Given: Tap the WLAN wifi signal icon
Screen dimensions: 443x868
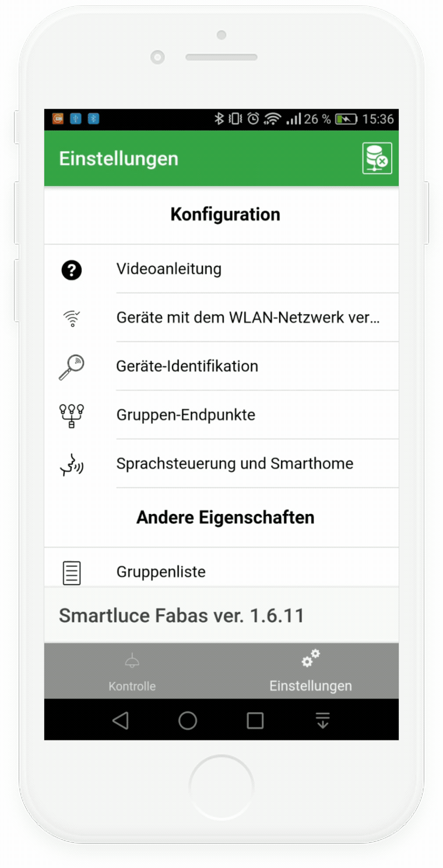Looking at the screenshot, I should (72, 318).
